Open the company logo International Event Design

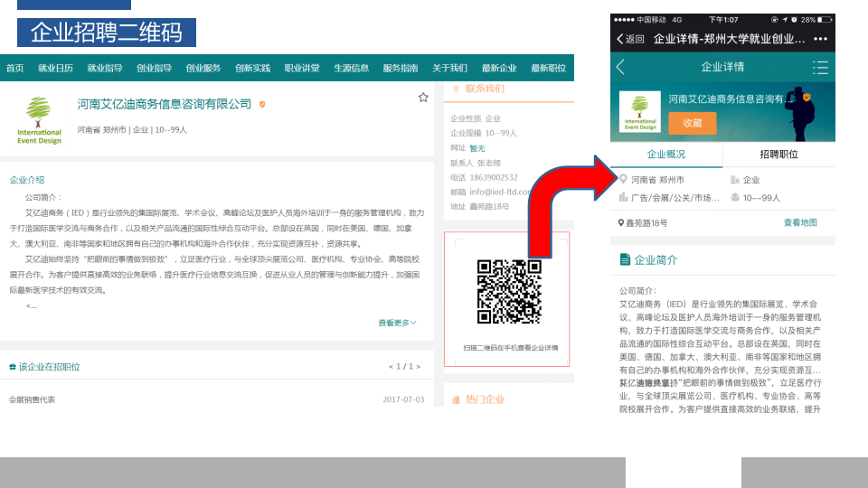39,120
